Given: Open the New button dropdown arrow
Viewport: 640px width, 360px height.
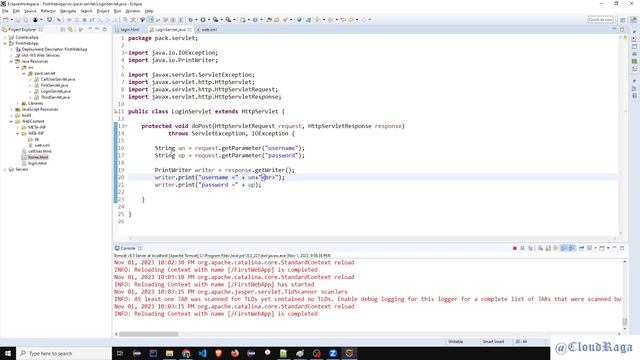Looking at the screenshot, I should point(11,20).
